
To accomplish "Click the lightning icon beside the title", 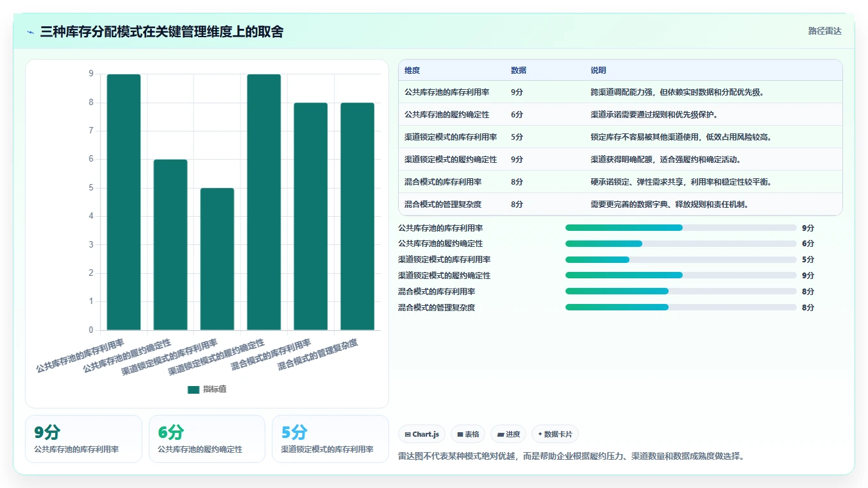I will point(30,32).
